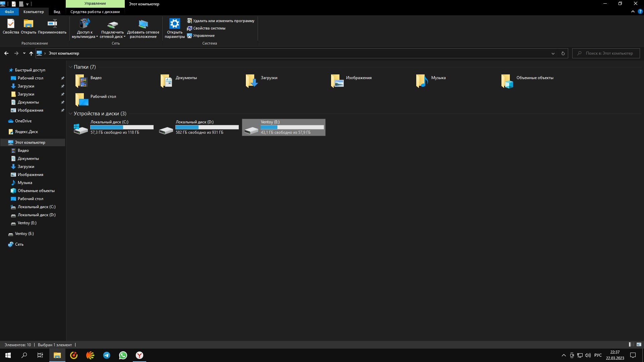Click the Ventoy E: usage bar
The height and width of the screenshot is (362, 644).
click(292, 127)
